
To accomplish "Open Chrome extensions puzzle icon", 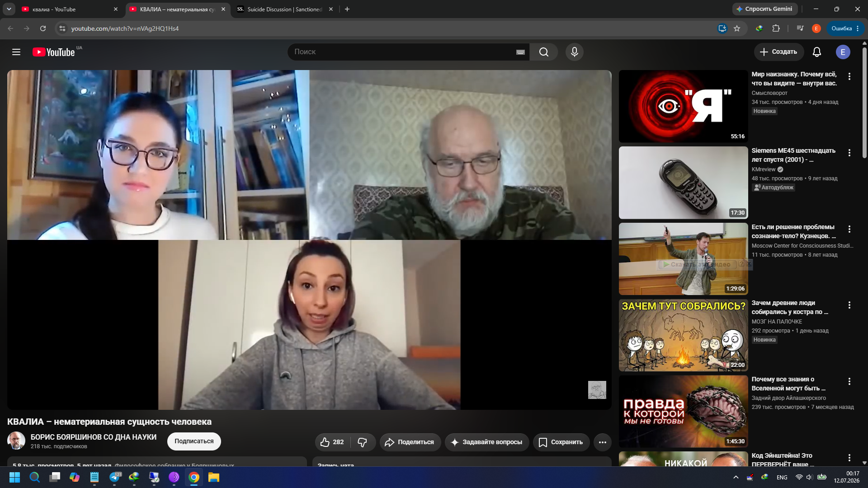I will 776,28.
